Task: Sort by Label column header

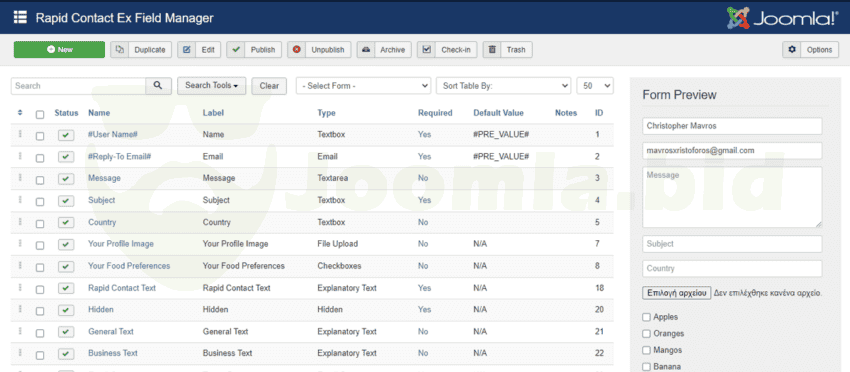Action: point(213,113)
